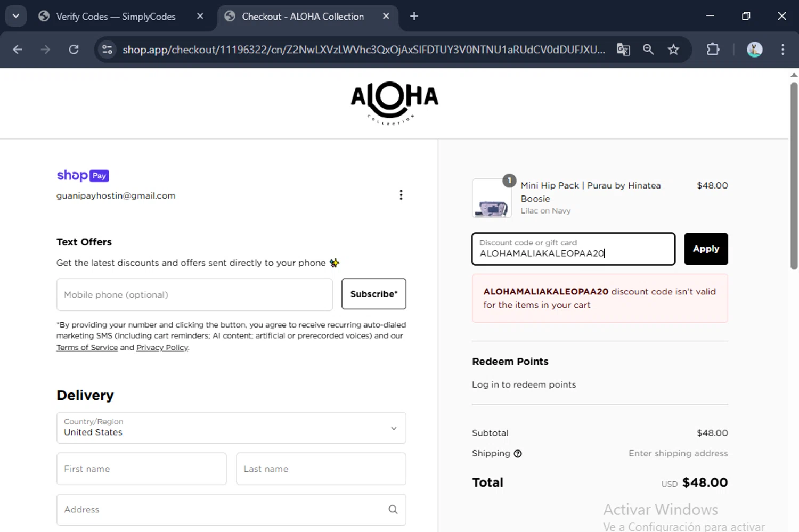This screenshot has width=799, height=532.
Task: Click the 'Delivery' section heading
Action: (85, 395)
